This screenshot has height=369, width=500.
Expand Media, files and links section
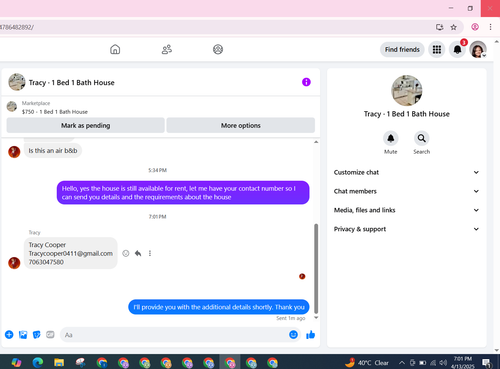click(x=406, y=210)
